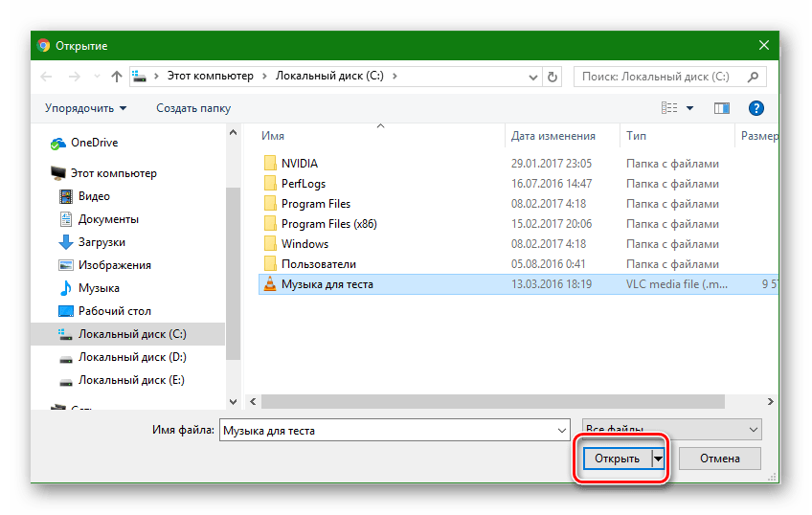Expand the Имя файла history dropdown
Screen dimensions: 812x515
tap(562, 431)
